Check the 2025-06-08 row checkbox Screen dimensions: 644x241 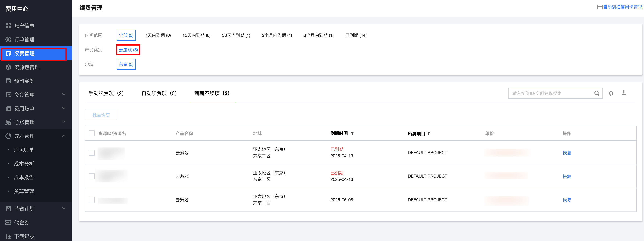point(92,200)
